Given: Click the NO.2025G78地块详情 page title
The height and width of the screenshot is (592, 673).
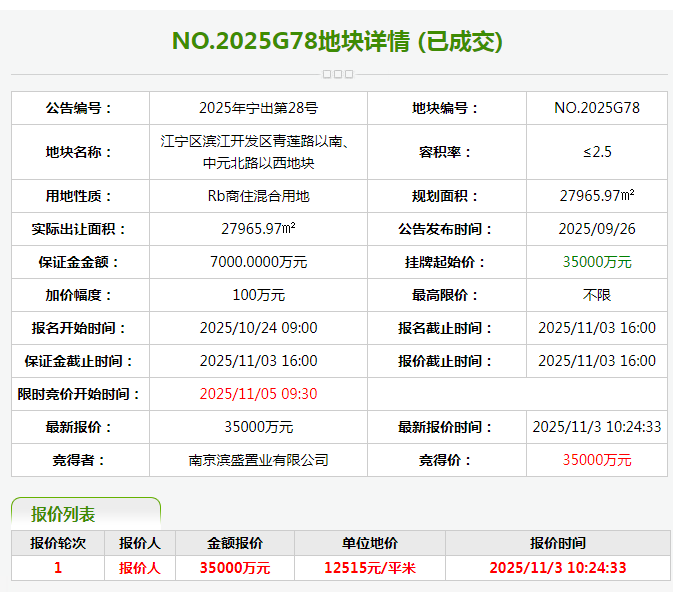Looking at the screenshot, I should point(337,41).
